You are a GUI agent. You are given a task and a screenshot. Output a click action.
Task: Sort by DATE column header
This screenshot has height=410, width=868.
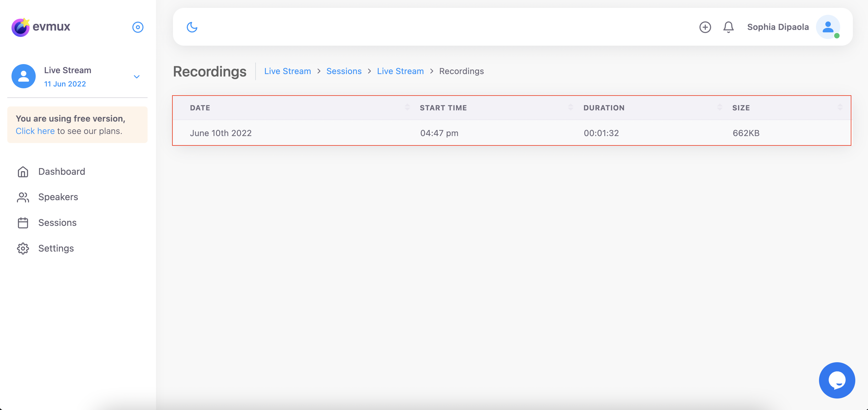[x=200, y=108]
